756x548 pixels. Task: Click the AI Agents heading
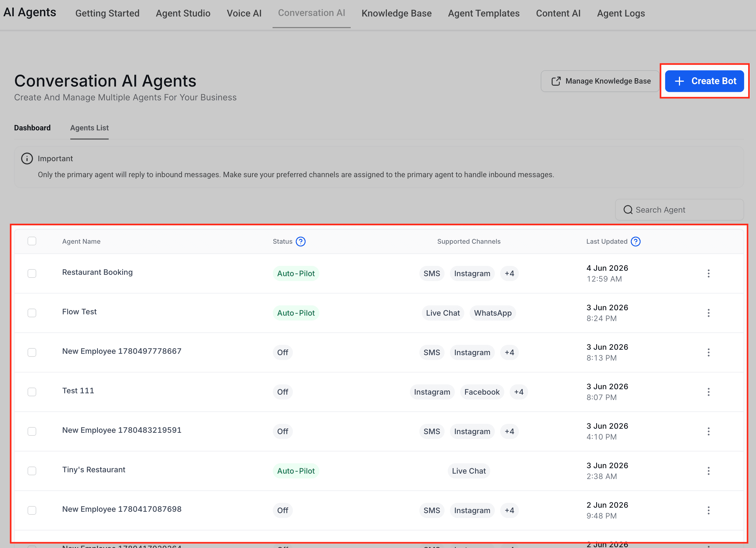coord(30,12)
